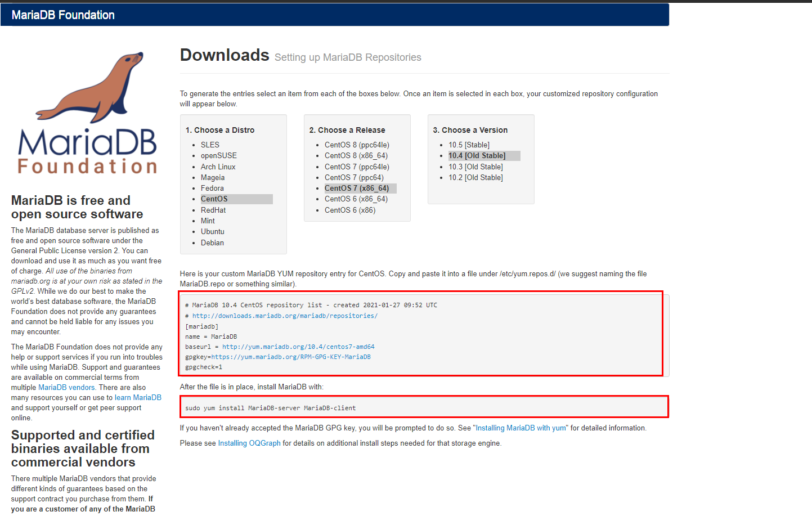Select the highlighted CentOS distro

pos(236,199)
